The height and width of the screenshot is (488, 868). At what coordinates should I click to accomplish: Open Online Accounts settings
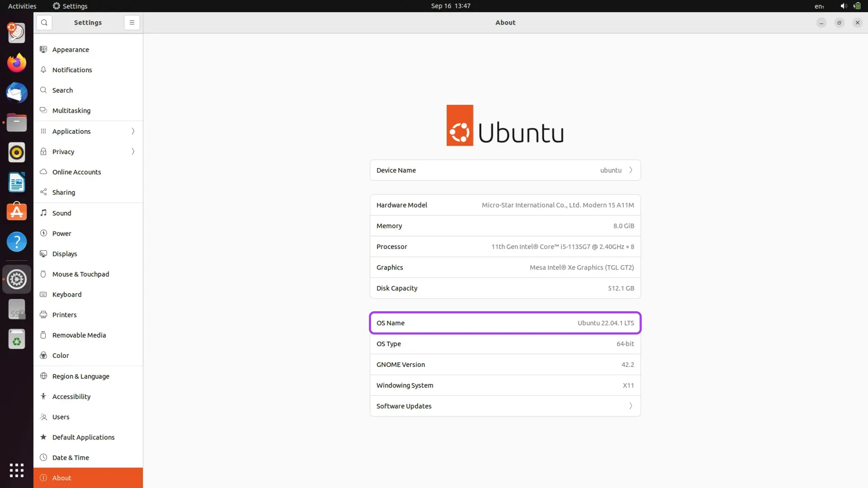pos(88,172)
